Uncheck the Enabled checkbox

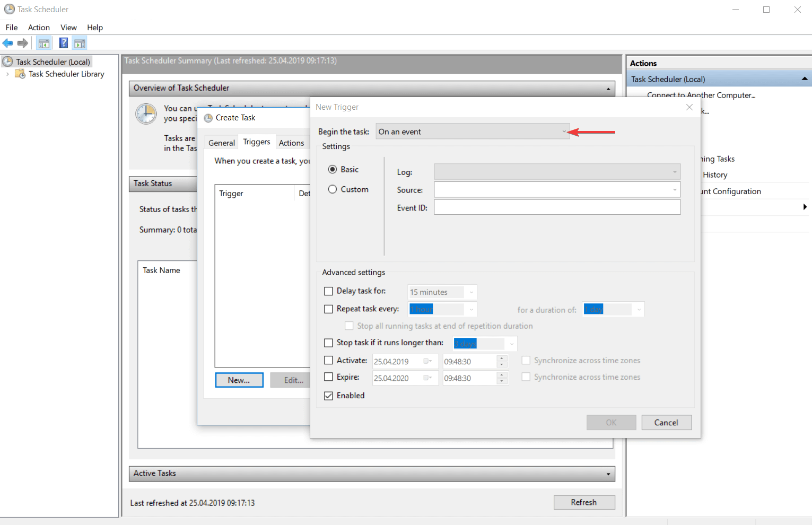329,396
